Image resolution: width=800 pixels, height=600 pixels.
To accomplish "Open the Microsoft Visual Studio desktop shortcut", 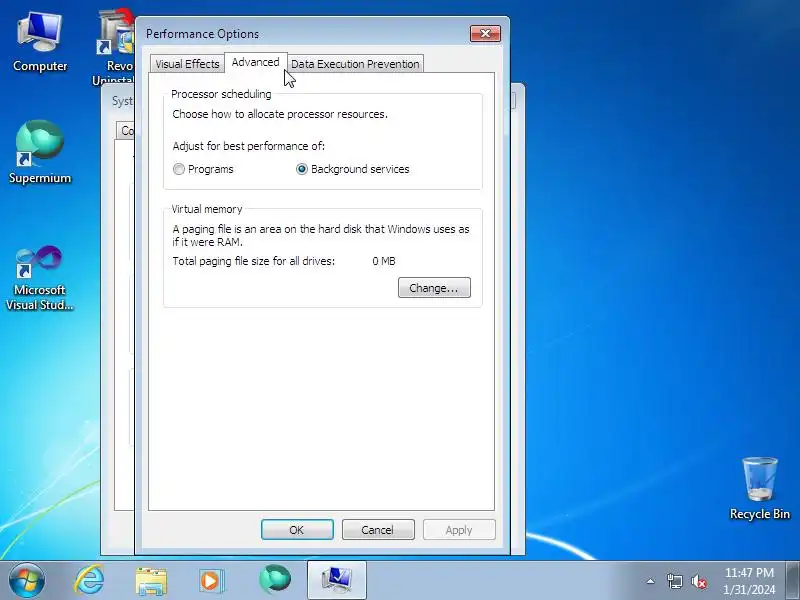I will click(x=40, y=279).
